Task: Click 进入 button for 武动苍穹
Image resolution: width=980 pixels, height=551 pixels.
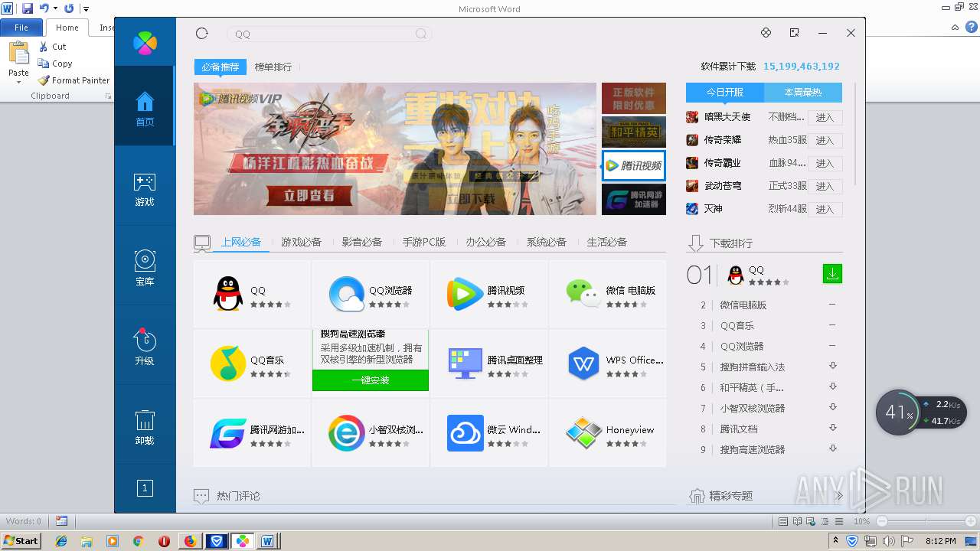Action: click(x=825, y=187)
